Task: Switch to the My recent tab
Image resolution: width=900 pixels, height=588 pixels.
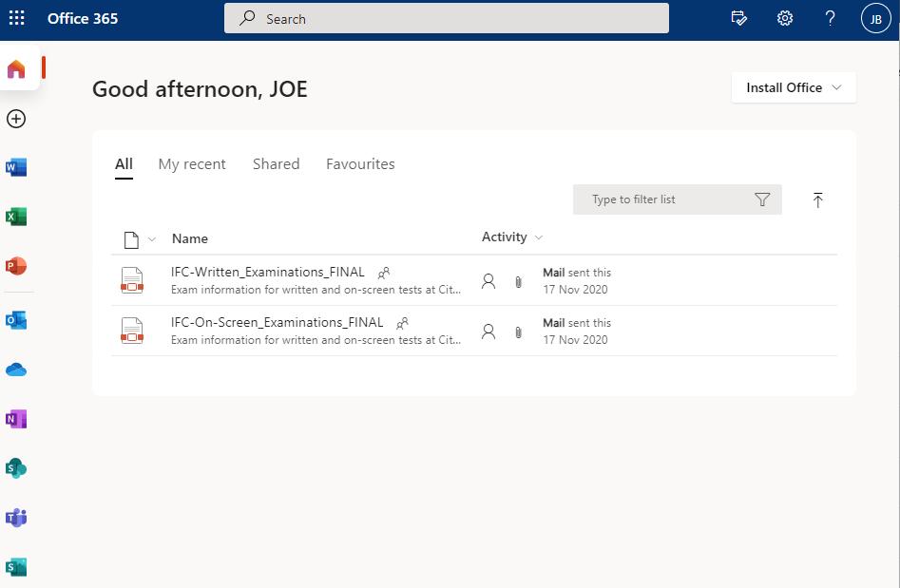Action: pyautogui.click(x=192, y=164)
